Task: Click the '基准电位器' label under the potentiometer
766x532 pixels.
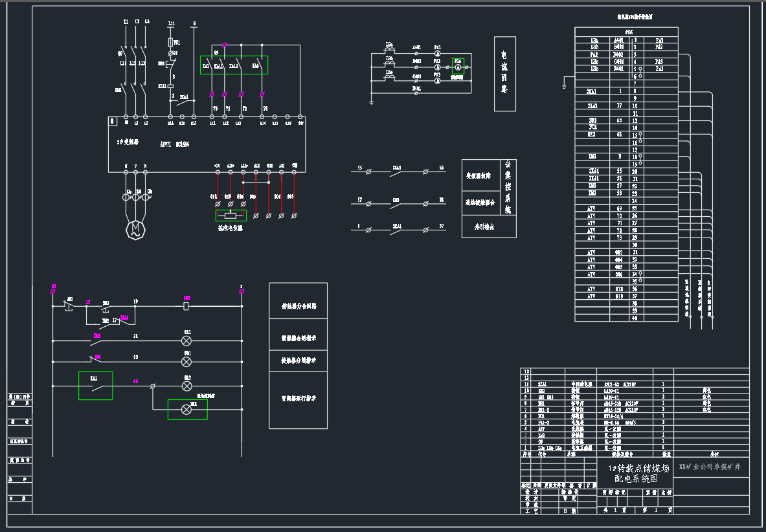Action: click(x=230, y=228)
